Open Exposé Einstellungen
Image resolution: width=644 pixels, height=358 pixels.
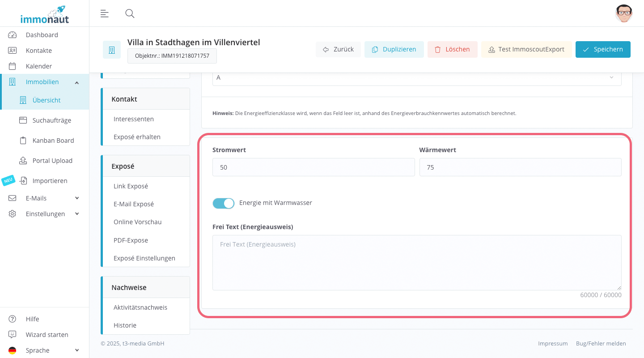[x=144, y=258]
